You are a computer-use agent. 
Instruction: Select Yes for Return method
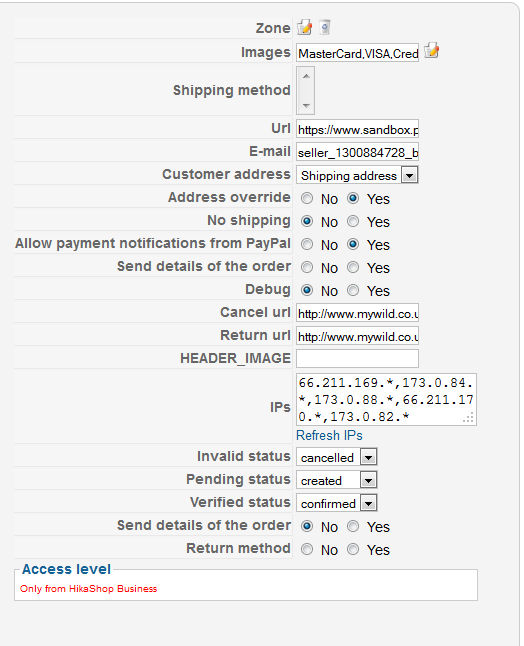point(353,549)
